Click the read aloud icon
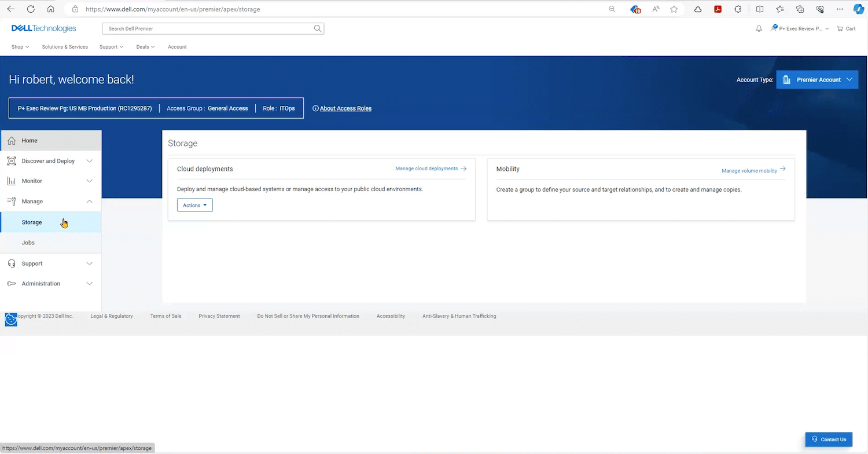This screenshot has width=868, height=454. (656, 9)
